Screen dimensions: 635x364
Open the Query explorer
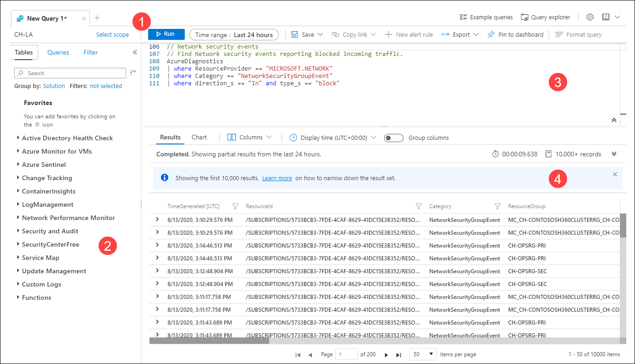click(x=546, y=17)
